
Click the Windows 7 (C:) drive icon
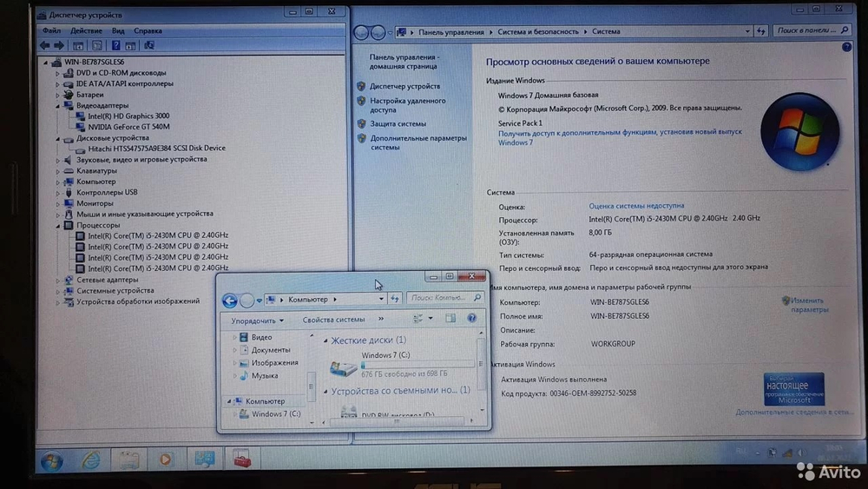pos(343,367)
